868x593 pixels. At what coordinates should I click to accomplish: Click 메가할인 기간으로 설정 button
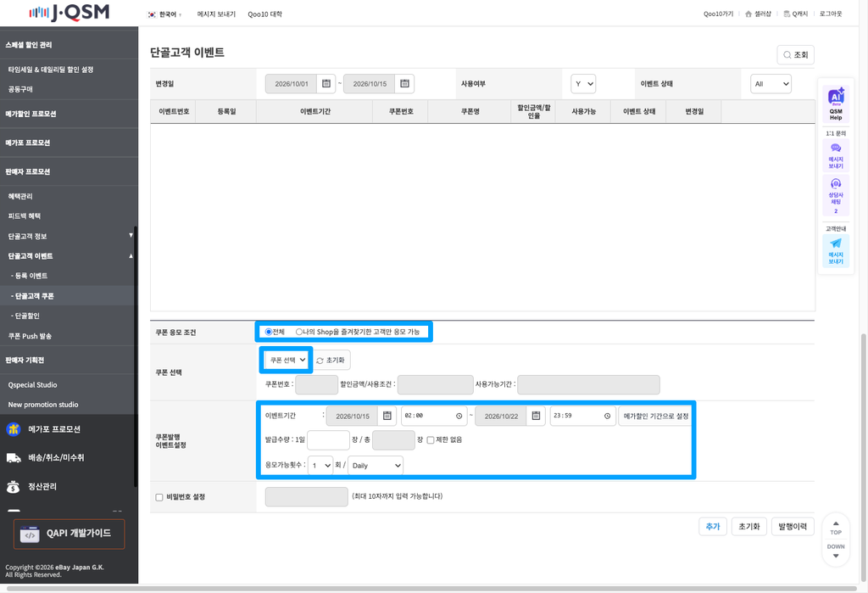tap(654, 416)
